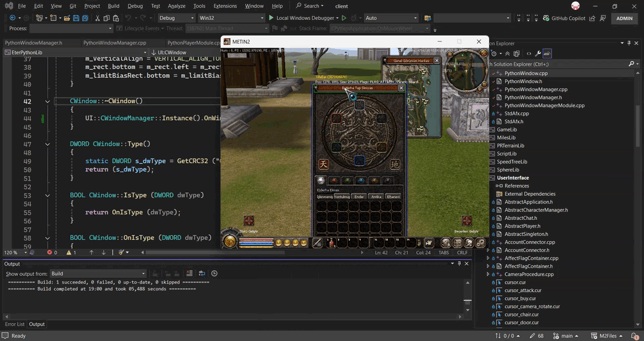644x341 pixels.
Task: Switch to the Error List tab
Action: tap(14, 324)
